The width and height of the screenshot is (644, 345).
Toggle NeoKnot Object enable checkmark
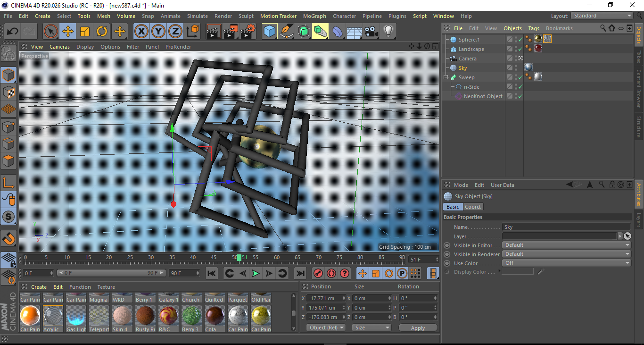(x=520, y=96)
